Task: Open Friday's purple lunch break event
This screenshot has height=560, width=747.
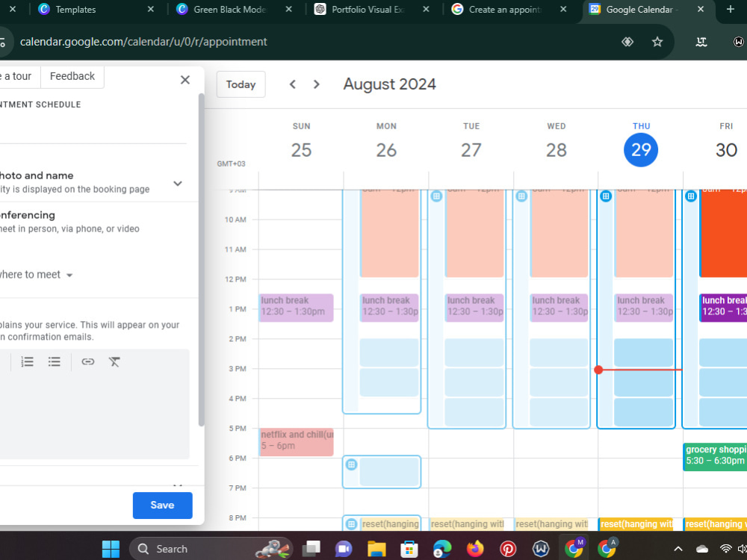Action: click(723, 308)
